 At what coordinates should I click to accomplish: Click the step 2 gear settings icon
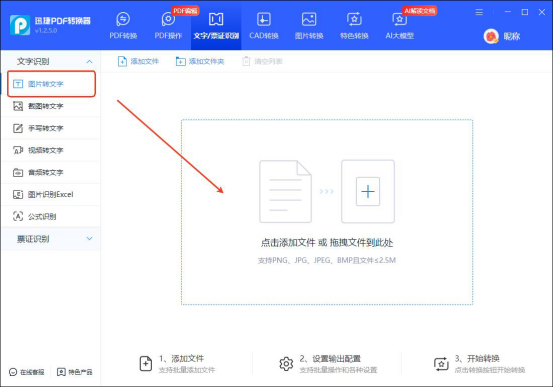click(286, 364)
